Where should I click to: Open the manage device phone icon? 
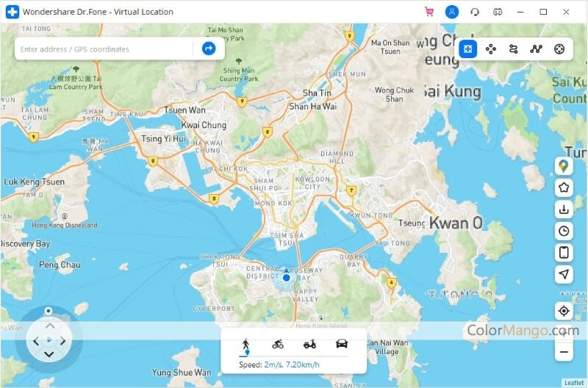pyautogui.click(x=564, y=252)
